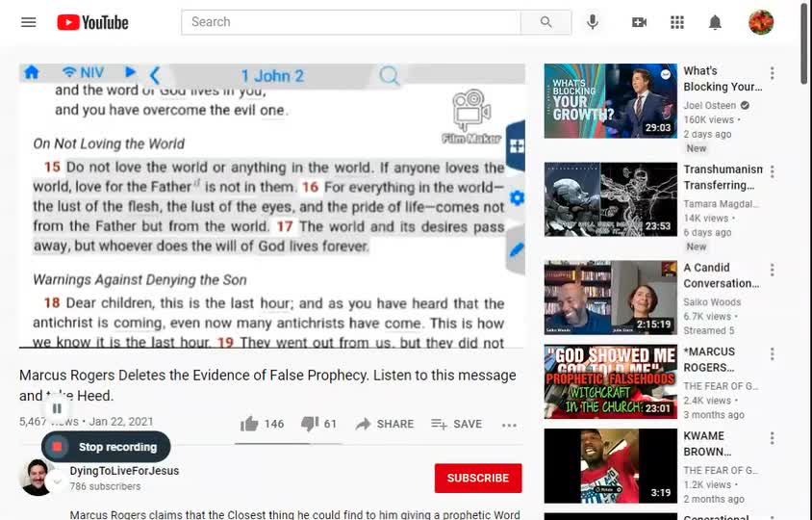Viewport: 812px width, 520px height.
Task: Tap the blue plus side tab in video
Action: pyautogui.click(x=517, y=146)
